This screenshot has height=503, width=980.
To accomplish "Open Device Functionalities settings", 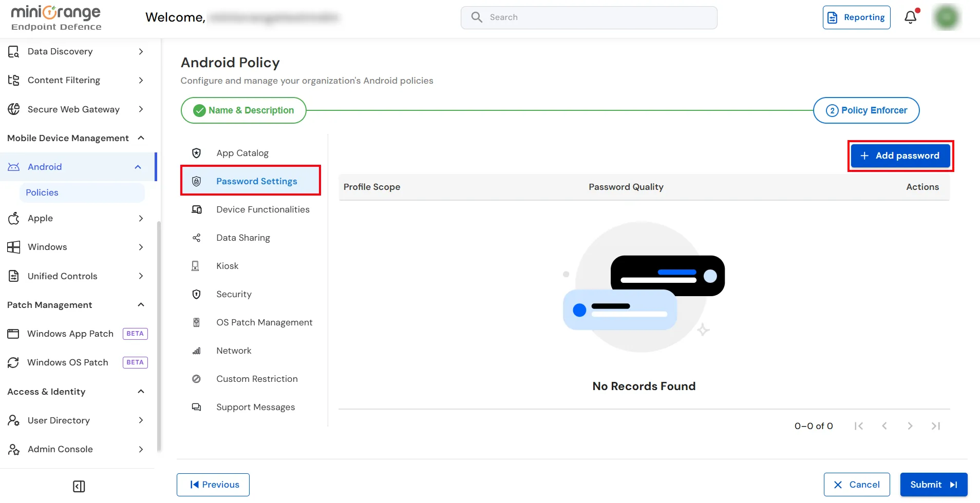I will click(251, 209).
